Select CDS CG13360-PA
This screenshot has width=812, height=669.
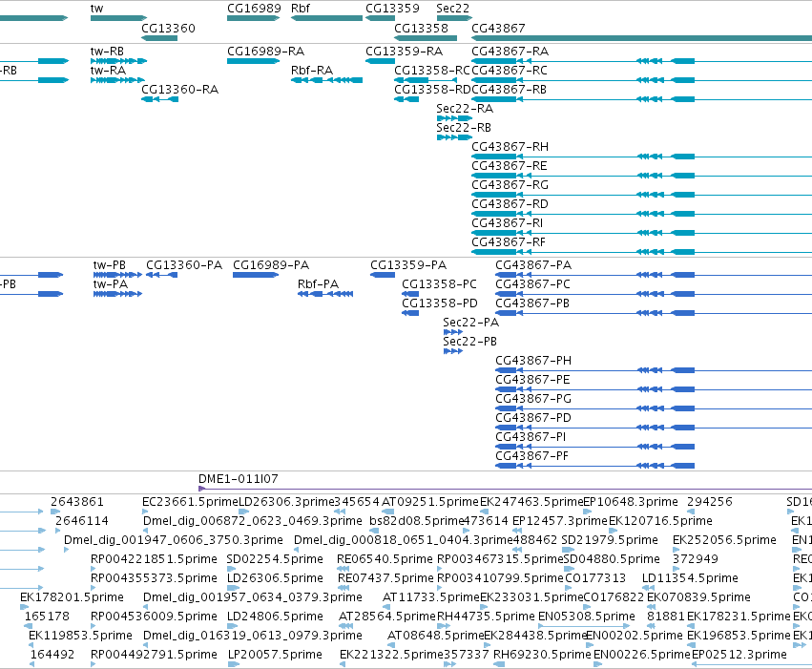click(184, 265)
